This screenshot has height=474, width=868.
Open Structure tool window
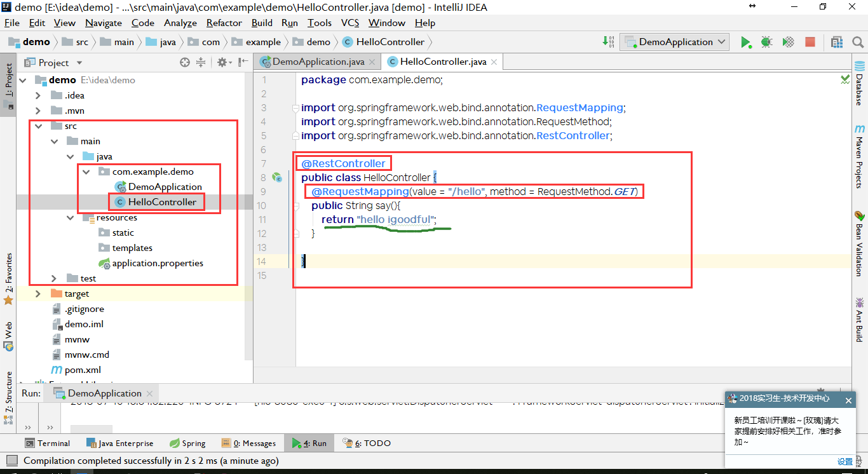pos(8,398)
